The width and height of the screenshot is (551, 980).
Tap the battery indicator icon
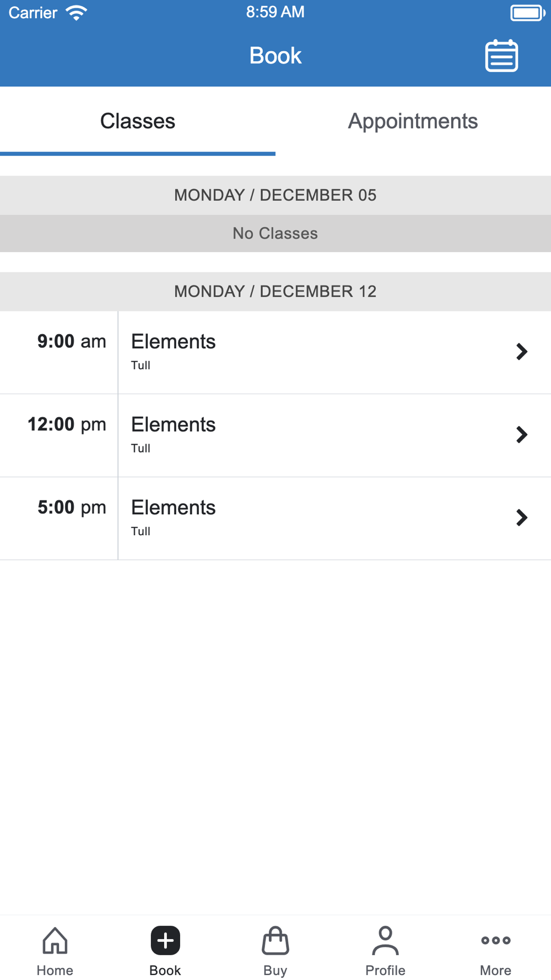click(x=527, y=13)
